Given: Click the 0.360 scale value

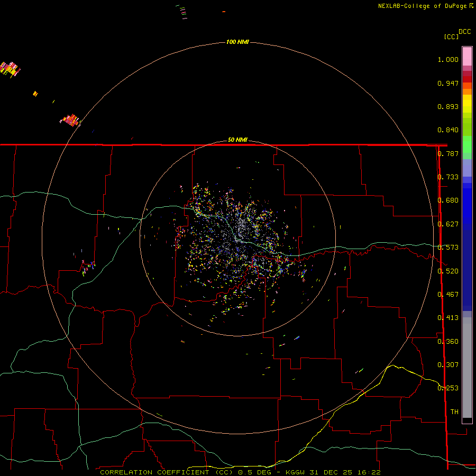Looking at the screenshot, I should click(x=448, y=342).
